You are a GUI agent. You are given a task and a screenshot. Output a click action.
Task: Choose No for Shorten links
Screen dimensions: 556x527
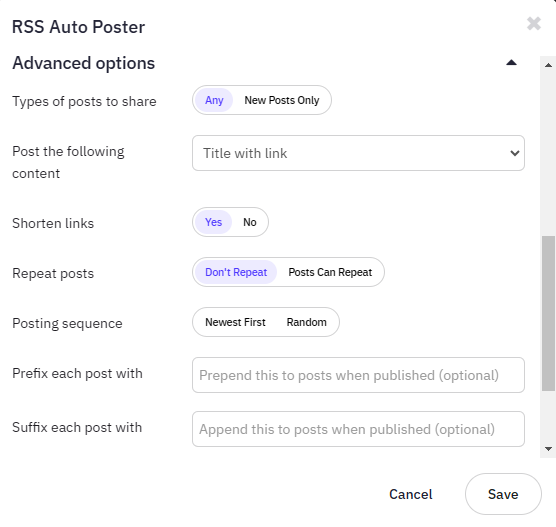(x=250, y=222)
